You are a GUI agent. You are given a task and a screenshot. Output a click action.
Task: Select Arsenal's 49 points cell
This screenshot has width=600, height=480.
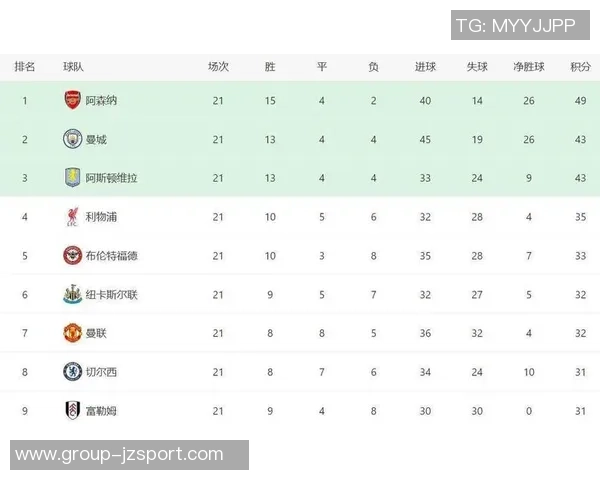tap(580, 101)
